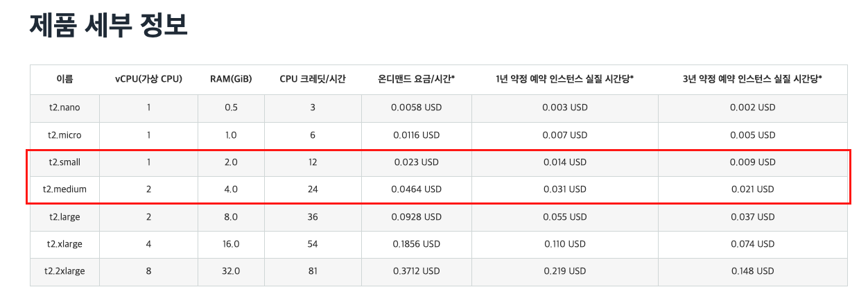This screenshot has width=868, height=294.
Task: Click the 0.0928 USD on-demand price
Action: click(x=416, y=217)
